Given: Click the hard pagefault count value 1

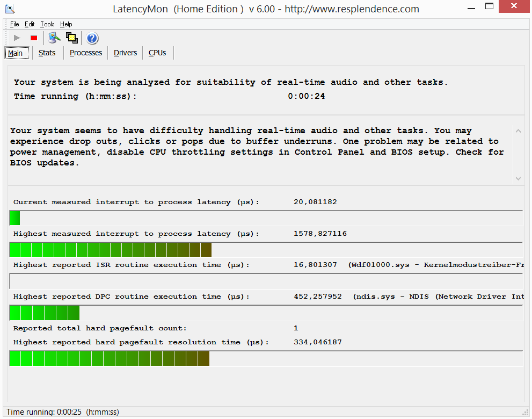Looking at the screenshot, I should point(295,328).
